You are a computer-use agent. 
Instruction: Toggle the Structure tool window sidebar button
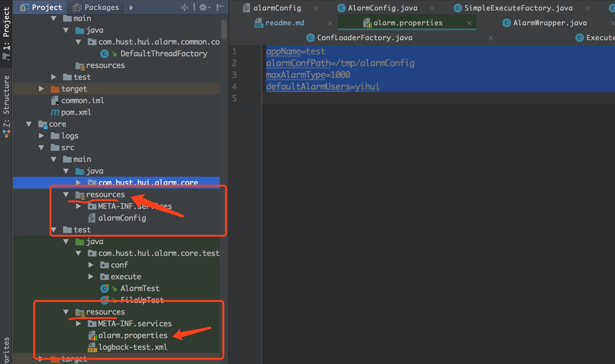pyautogui.click(x=6, y=100)
